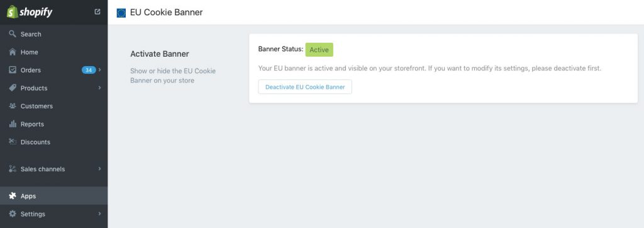Click the EU flag app icon
The height and width of the screenshot is (228, 644).
pos(121,13)
